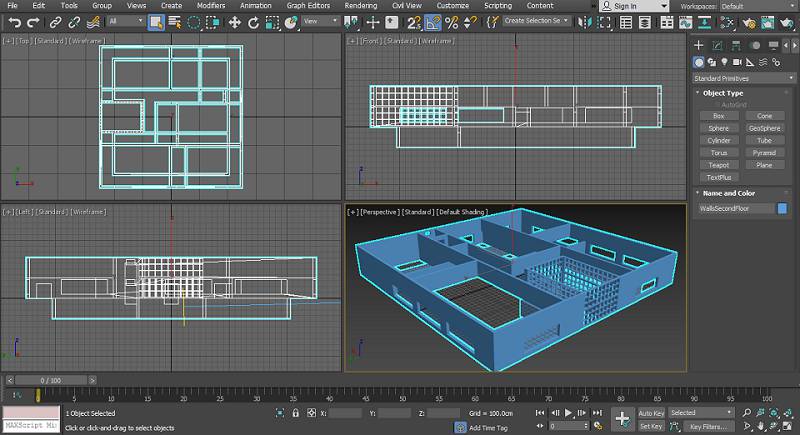The height and width of the screenshot is (435, 800).
Task: Toggle the 2.5D Snaps button
Action: 414,22
